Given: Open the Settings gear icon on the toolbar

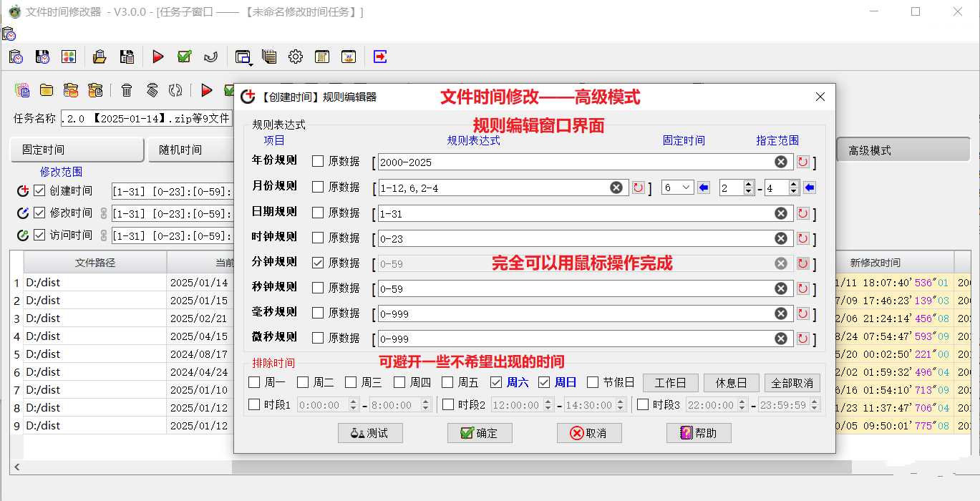Looking at the screenshot, I should coord(296,57).
